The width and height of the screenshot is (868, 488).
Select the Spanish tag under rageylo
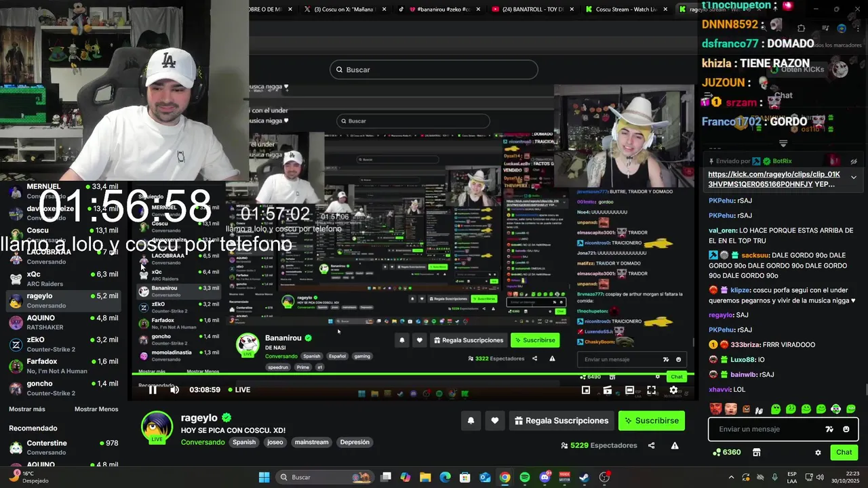[244, 442]
